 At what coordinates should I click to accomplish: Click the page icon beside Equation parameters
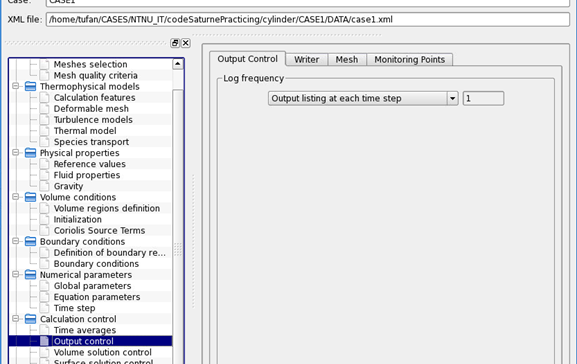click(44, 297)
